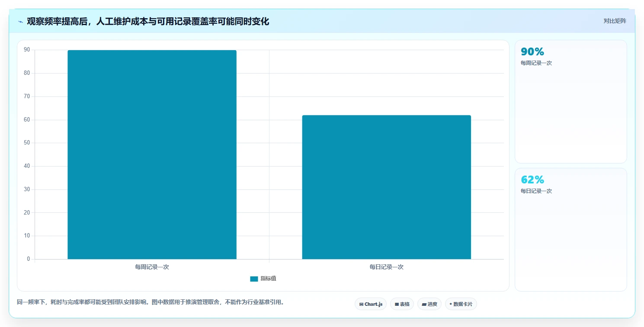
Task: Open the 62% data card
Action: (570, 230)
